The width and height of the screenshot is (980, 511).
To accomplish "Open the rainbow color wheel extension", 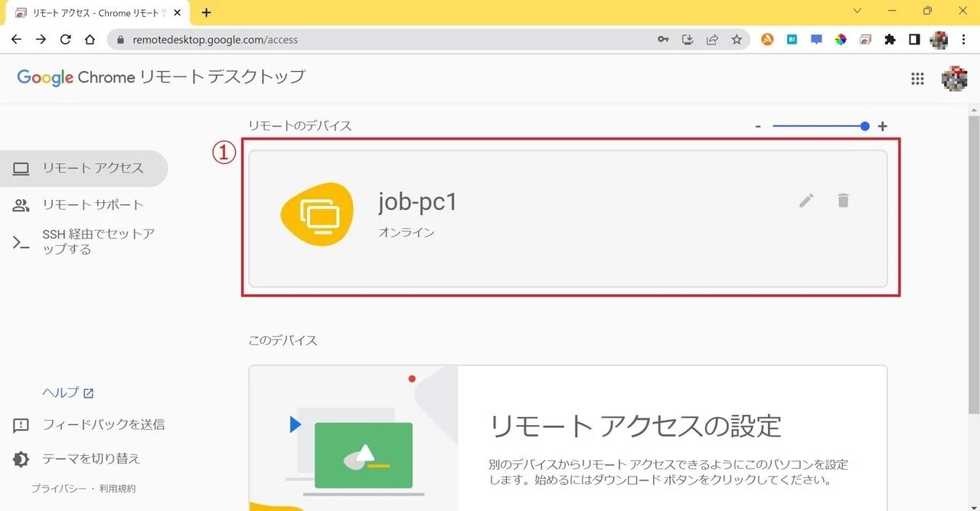I will click(841, 40).
